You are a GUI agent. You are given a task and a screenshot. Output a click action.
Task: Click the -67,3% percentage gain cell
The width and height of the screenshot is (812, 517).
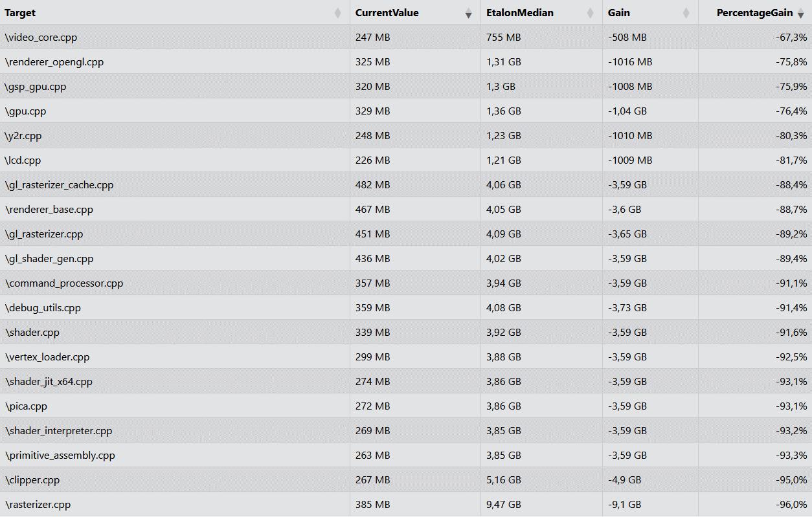[x=791, y=38]
